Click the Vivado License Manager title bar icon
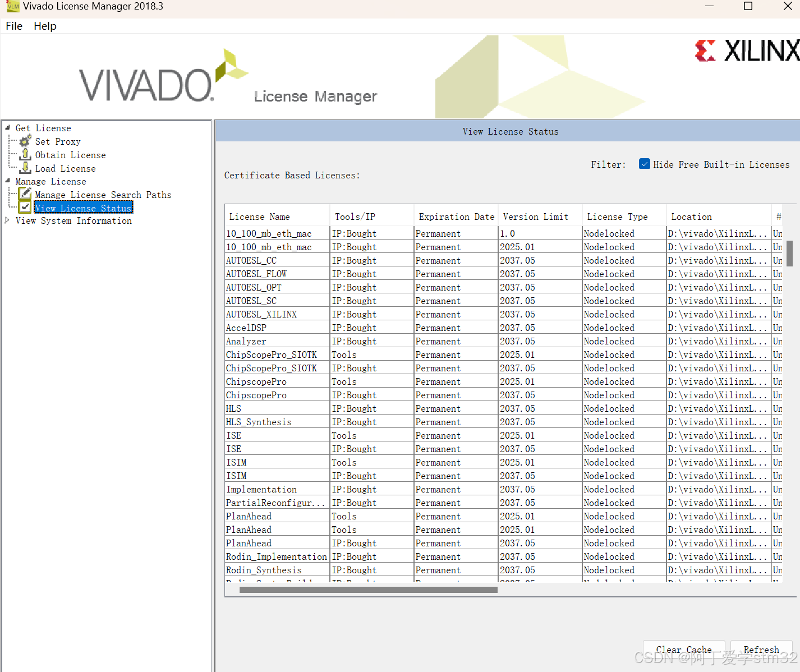 click(13, 7)
